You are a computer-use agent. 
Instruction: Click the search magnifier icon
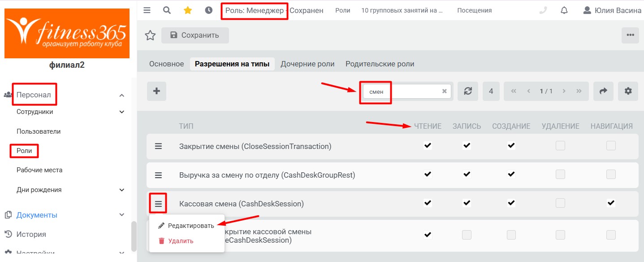coord(167,10)
